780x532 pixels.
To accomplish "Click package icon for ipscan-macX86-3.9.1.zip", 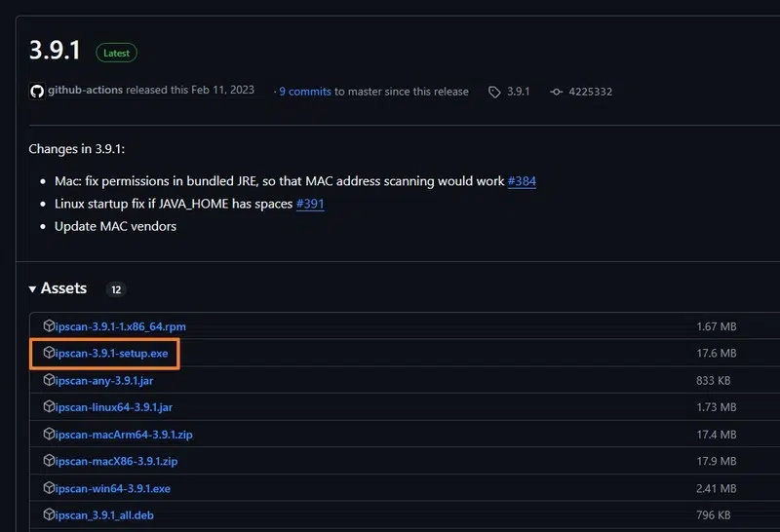I will tap(49, 461).
